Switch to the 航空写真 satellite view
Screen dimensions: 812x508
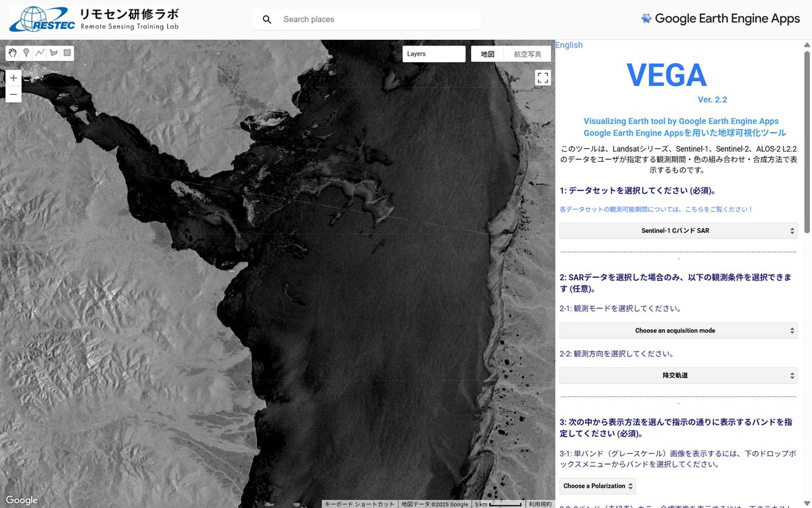pyautogui.click(x=527, y=54)
